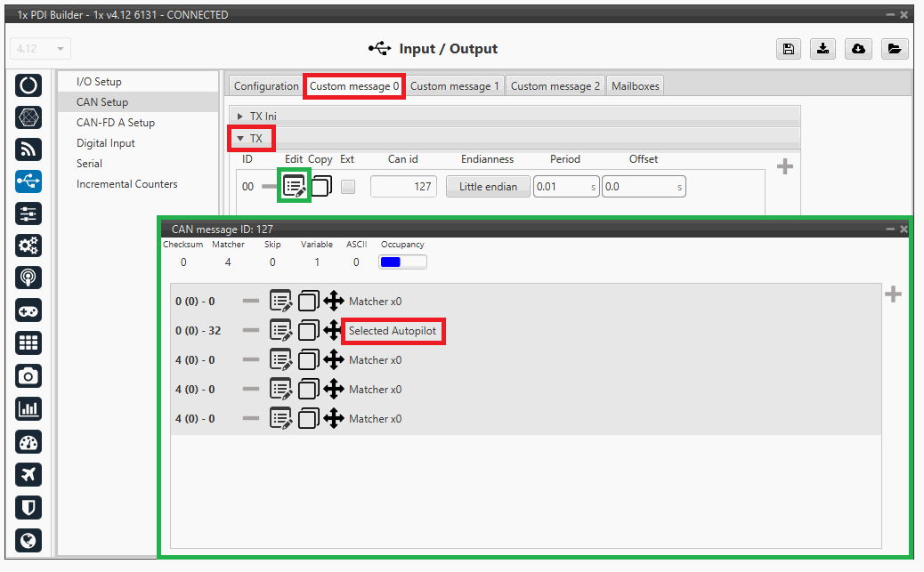Image resolution: width=924 pixels, height=572 pixels.
Task: Select CAN-FD A Setup in side list
Action: point(115,123)
